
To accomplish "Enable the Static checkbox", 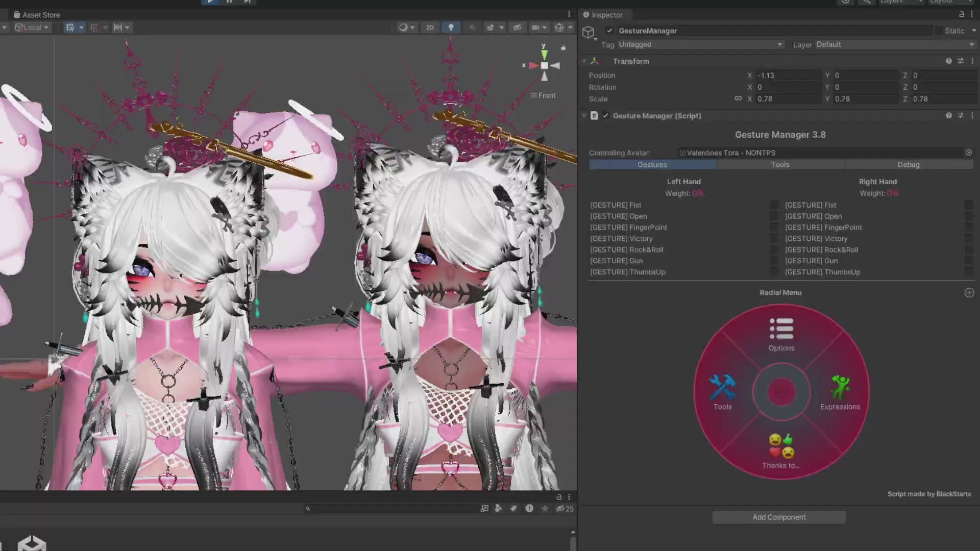I will 939,31.
